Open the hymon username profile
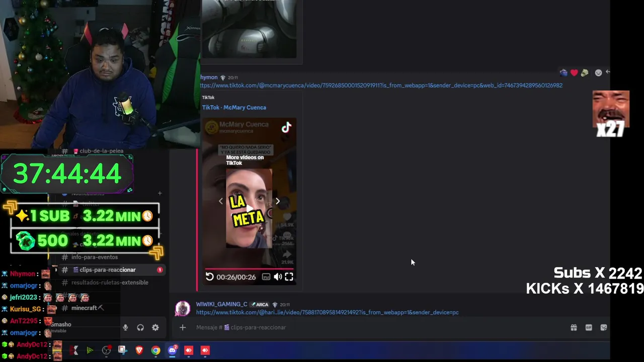This screenshot has width=644, height=362. [x=209, y=77]
